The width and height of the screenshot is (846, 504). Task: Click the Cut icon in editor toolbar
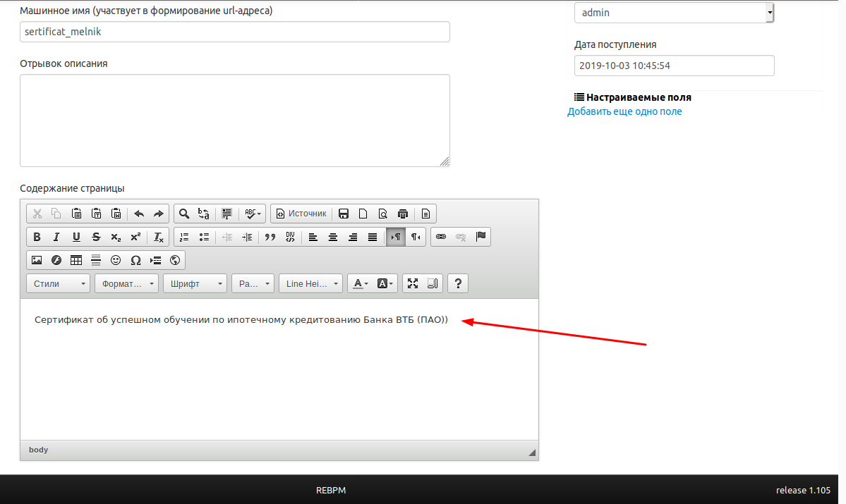tap(37, 214)
